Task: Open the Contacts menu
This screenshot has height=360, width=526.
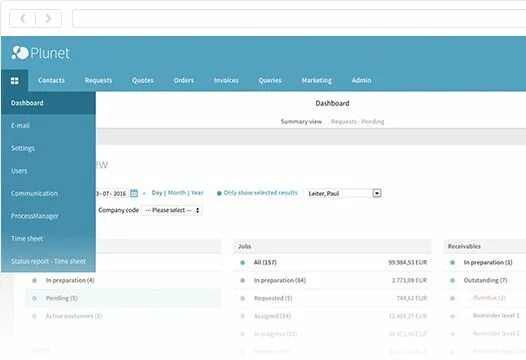Action: pyautogui.click(x=51, y=81)
